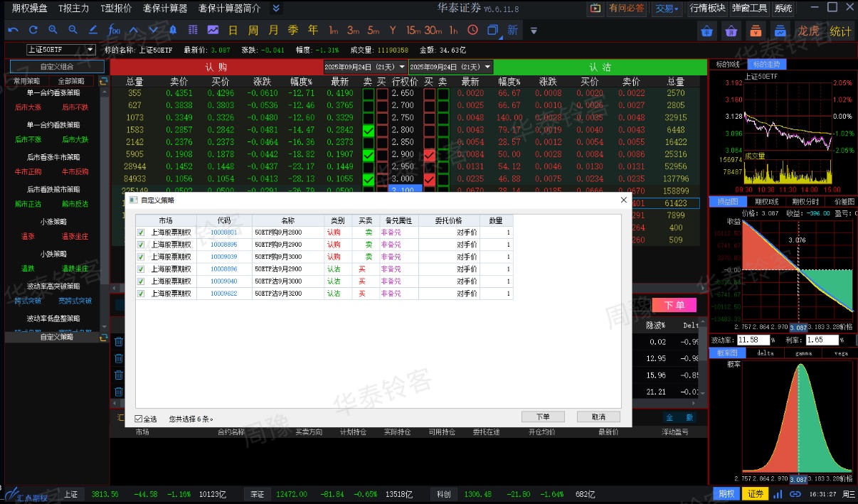Viewport: 858px width, 504px height.
Task: Expand the double-chevron menu overflow
Action: pyautogui.click(x=277, y=9)
